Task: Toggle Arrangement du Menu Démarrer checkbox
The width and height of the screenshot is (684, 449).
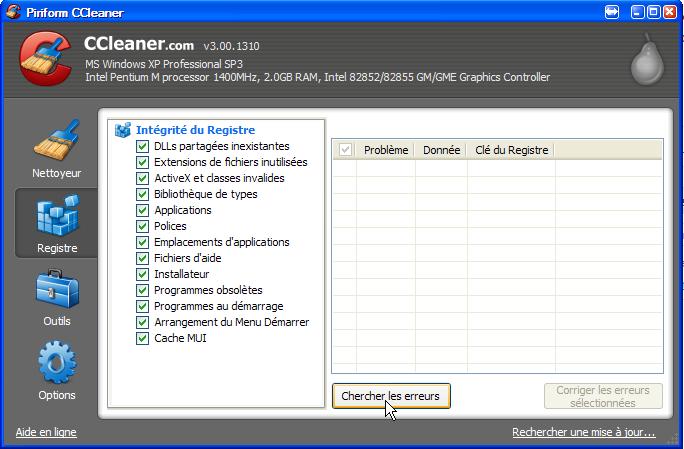Action: [x=142, y=322]
